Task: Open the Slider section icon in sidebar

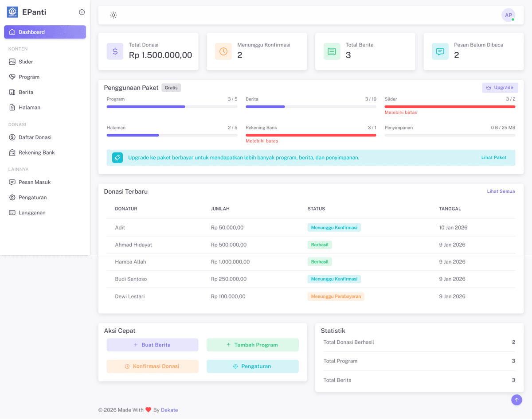Action: click(x=12, y=62)
